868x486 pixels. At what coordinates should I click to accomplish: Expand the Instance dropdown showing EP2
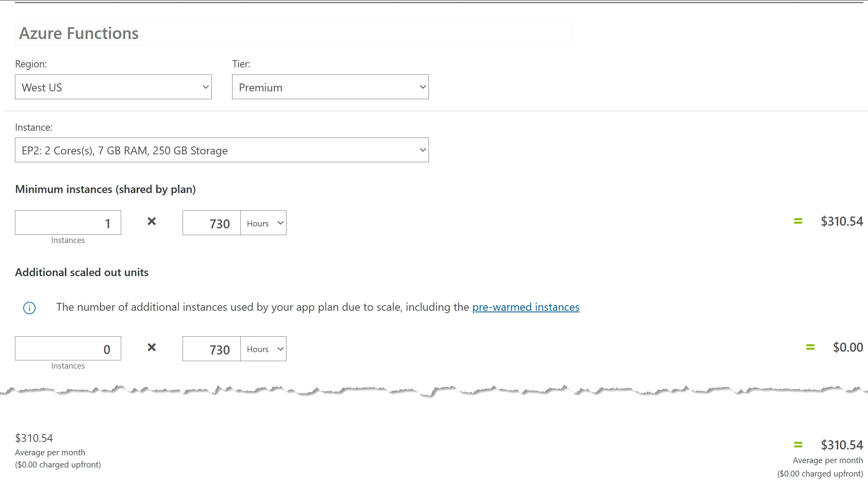(x=222, y=150)
